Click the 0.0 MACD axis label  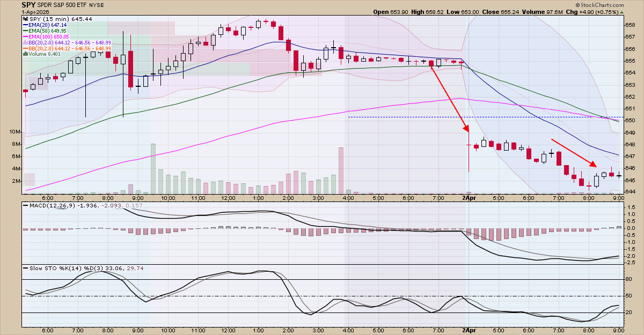tap(631, 228)
